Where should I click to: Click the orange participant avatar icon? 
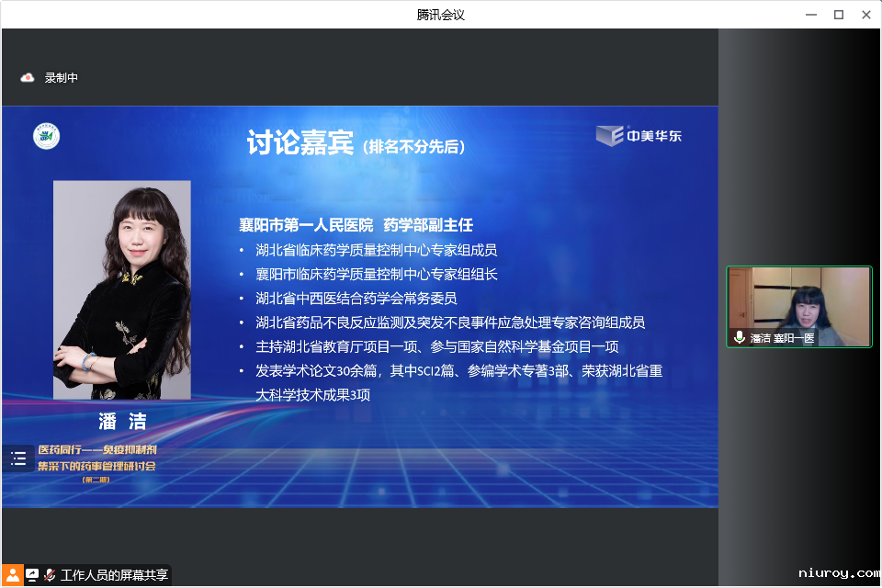(12, 575)
